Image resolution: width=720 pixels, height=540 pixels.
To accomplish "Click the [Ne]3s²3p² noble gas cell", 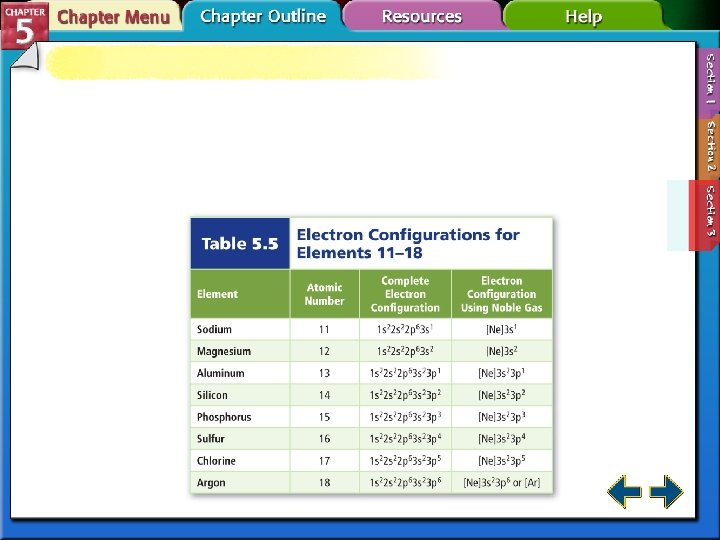I will pyautogui.click(x=501, y=395).
